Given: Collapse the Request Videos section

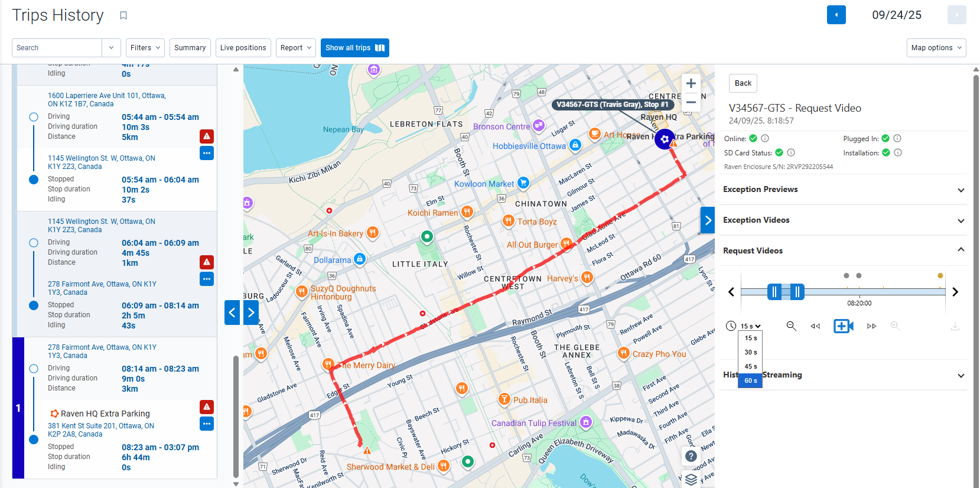Looking at the screenshot, I should click(961, 250).
